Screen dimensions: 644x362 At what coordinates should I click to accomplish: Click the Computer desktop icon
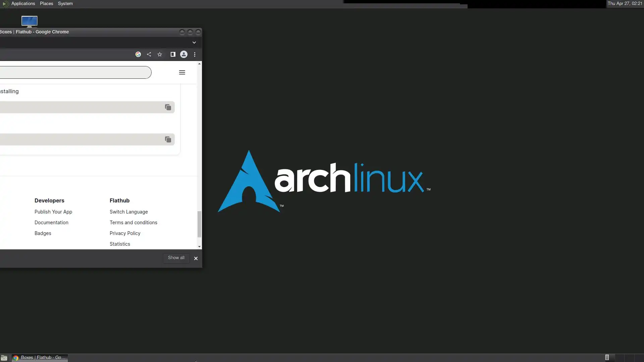click(x=29, y=21)
